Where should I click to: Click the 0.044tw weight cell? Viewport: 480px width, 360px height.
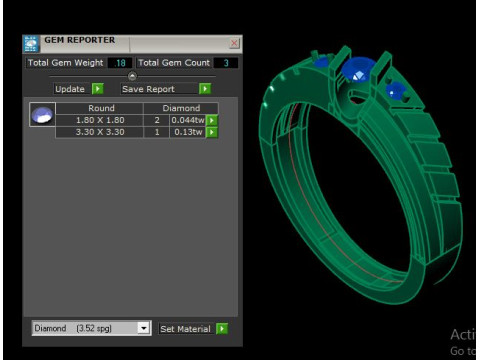(x=188, y=120)
